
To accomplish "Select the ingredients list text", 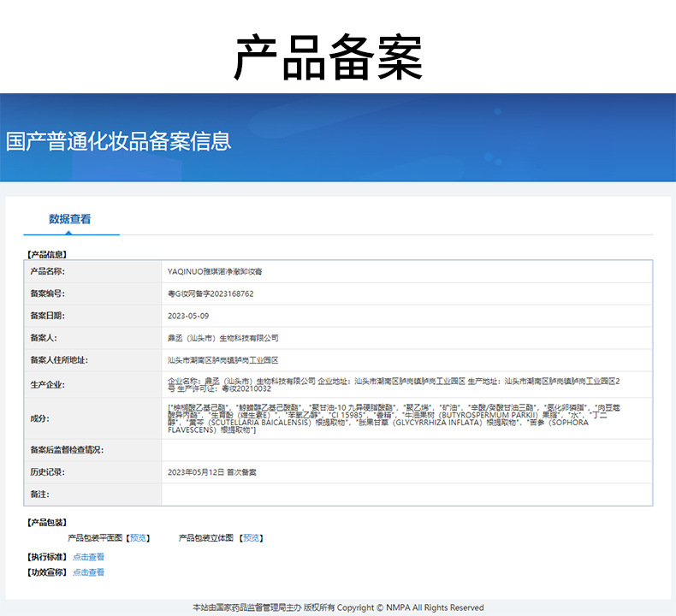I will [394, 418].
